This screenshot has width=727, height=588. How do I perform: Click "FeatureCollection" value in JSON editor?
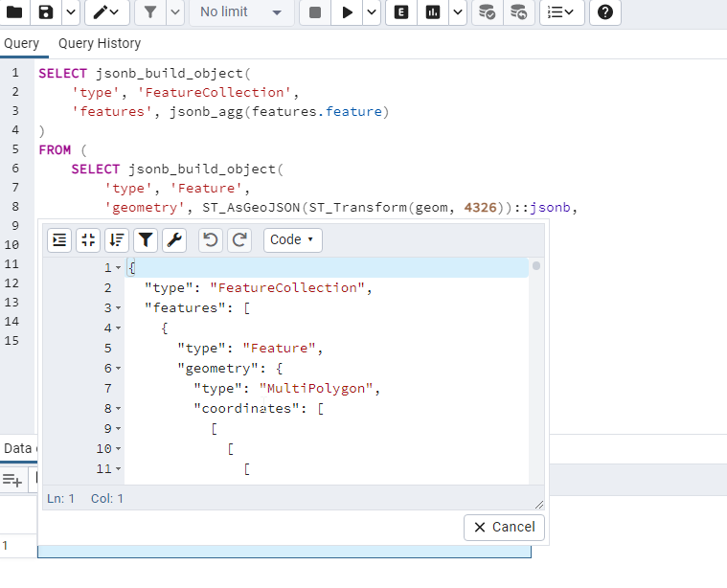point(287,288)
